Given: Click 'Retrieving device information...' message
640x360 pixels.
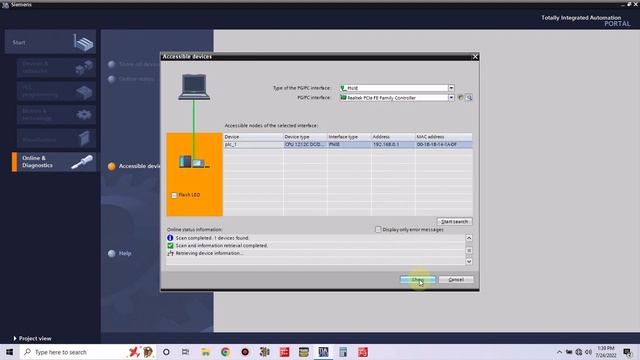Looking at the screenshot, I should [x=209, y=253].
